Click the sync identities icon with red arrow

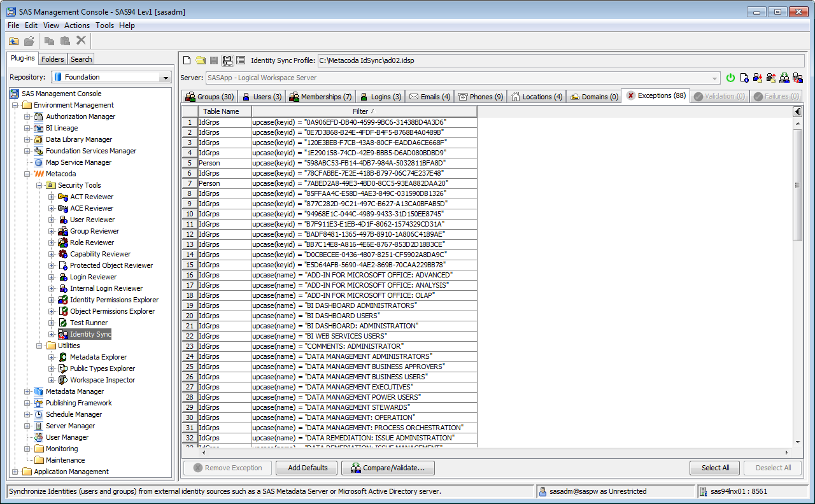[x=797, y=78]
